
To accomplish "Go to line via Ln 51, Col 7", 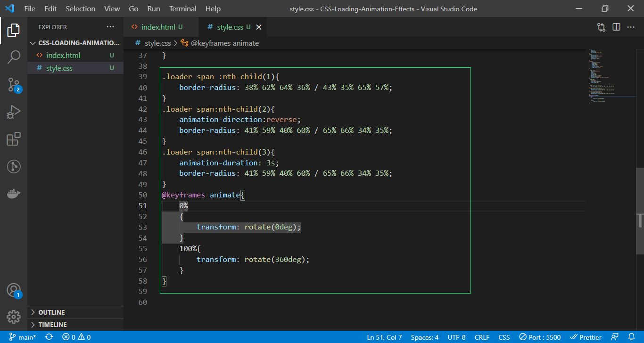I will tap(384, 337).
